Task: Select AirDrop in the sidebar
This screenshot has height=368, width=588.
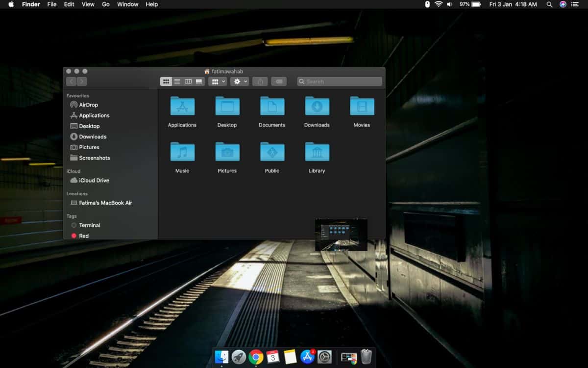Action: [88, 105]
